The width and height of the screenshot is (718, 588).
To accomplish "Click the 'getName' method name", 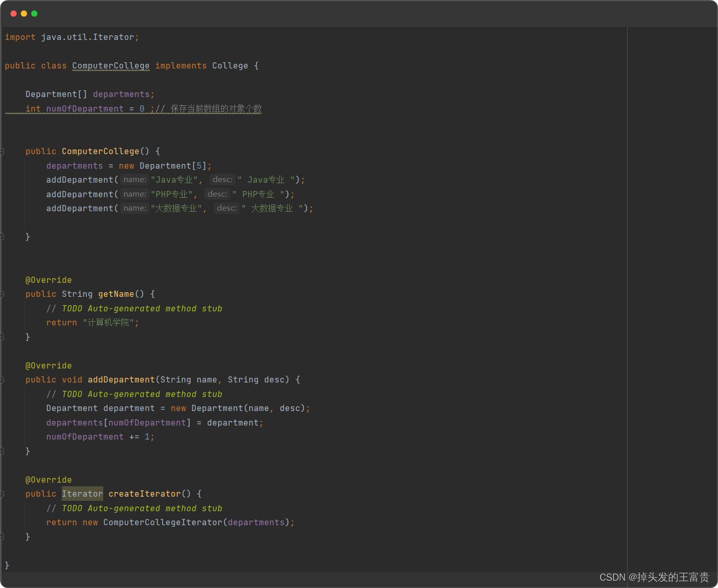I will coord(116,294).
